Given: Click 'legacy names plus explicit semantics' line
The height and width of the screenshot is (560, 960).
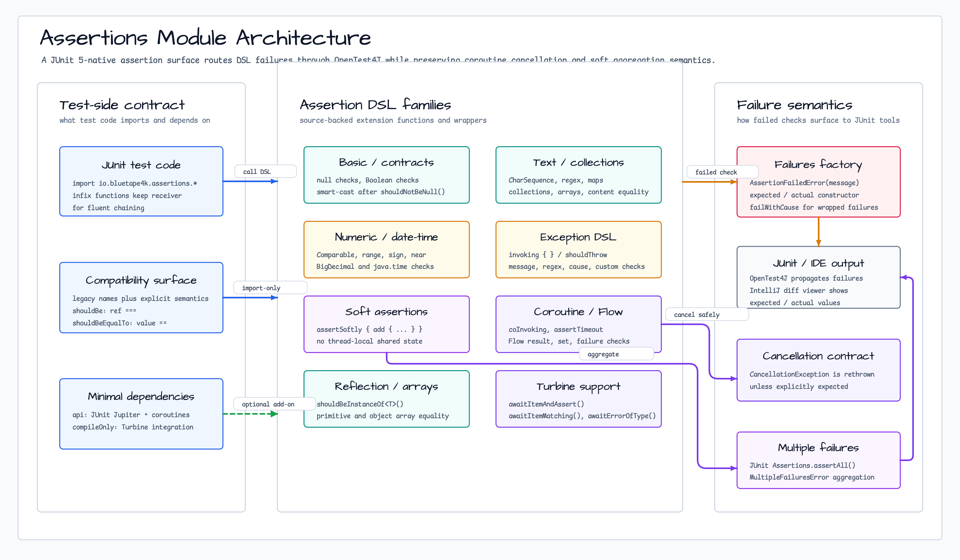Looking at the screenshot, I should pyautogui.click(x=141, y=298).
